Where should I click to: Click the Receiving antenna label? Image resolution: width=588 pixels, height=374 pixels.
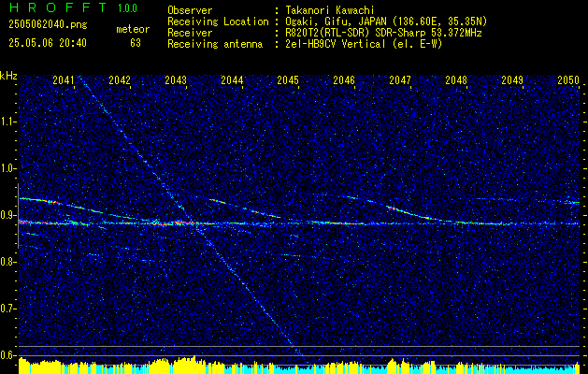[x=215, y=44]
